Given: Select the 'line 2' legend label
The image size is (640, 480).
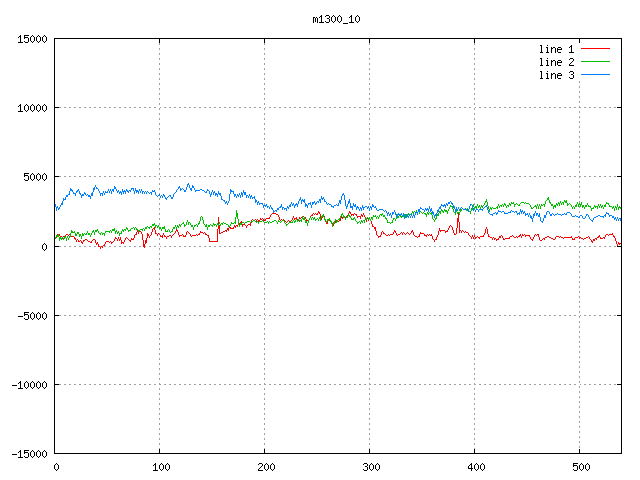Looking at the screenshot, I should [x=556, y=62].
